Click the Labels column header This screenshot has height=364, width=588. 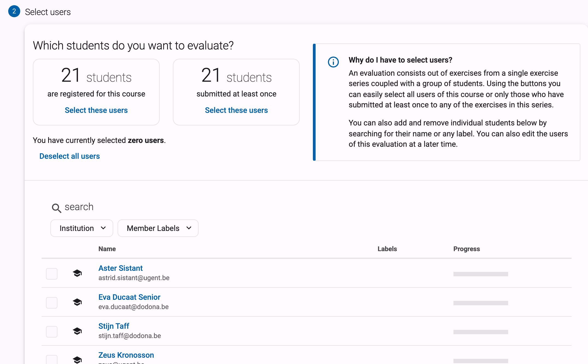[x=387, y=249]
